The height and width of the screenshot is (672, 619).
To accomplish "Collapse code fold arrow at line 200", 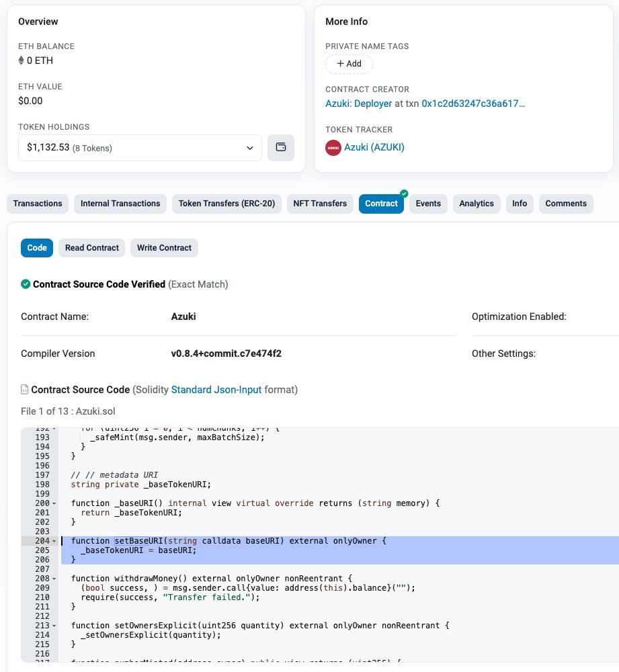I will [x=54, y=503].
